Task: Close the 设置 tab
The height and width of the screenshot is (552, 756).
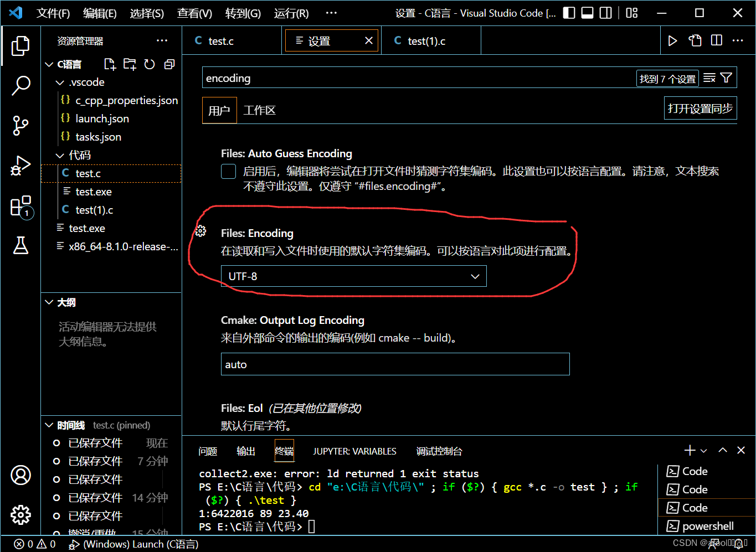Action: (x=369, y=40)
